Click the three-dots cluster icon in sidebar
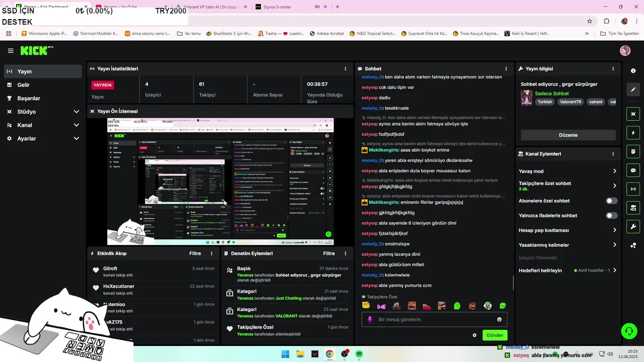 (633, 245)
